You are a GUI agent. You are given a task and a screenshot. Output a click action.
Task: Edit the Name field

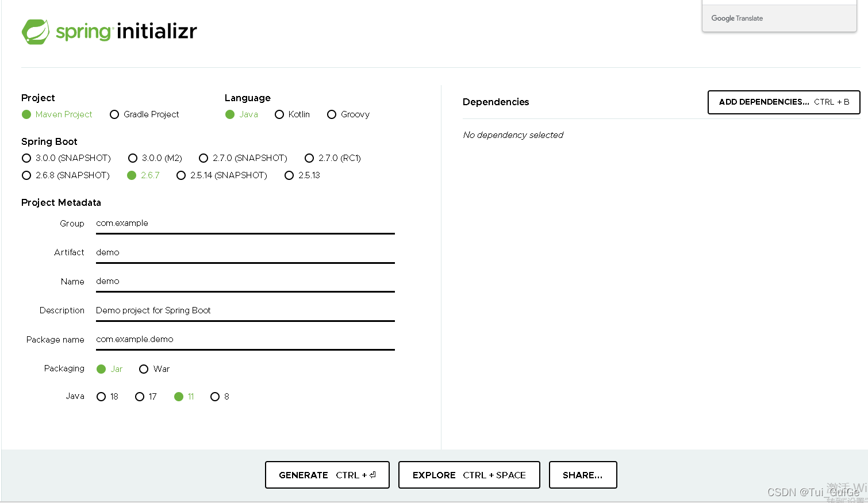(x=245, y=282)
